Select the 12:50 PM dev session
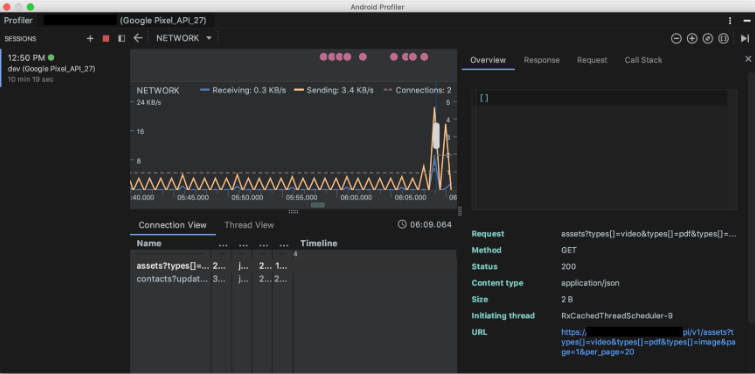 point(65,68)
